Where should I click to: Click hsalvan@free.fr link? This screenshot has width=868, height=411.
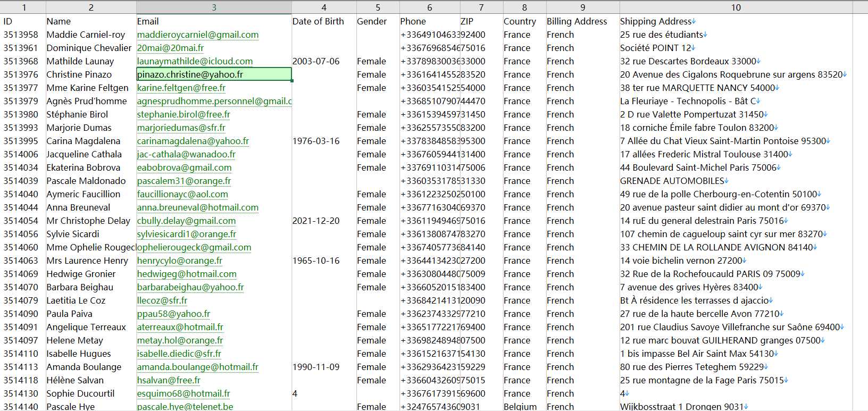click(169, 380)
